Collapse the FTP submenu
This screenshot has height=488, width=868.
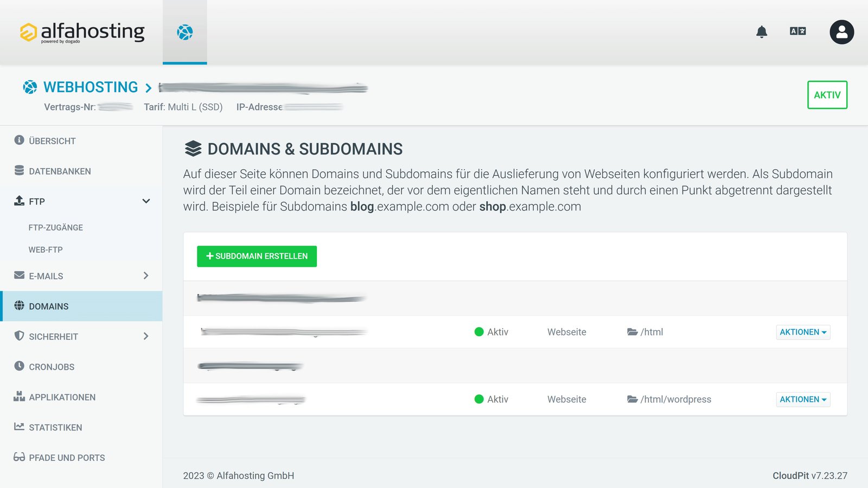coord(146,201)
